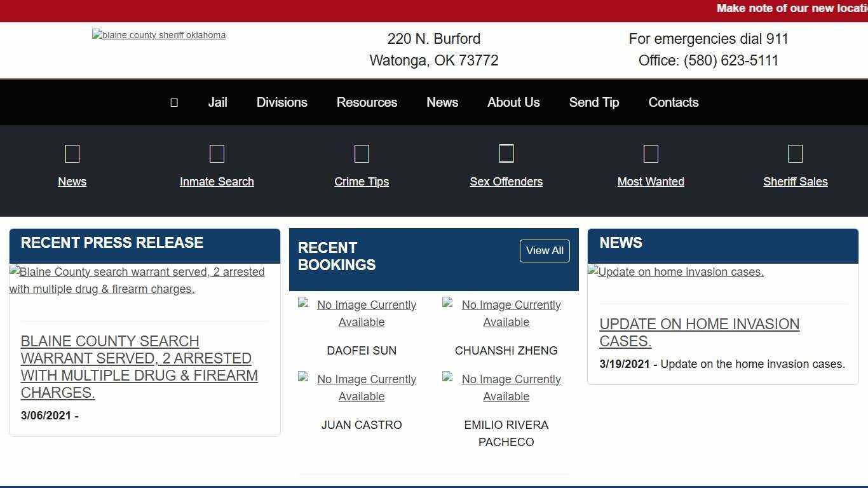
Task: Open the Contacts navigation item
Action: point(674,102)
